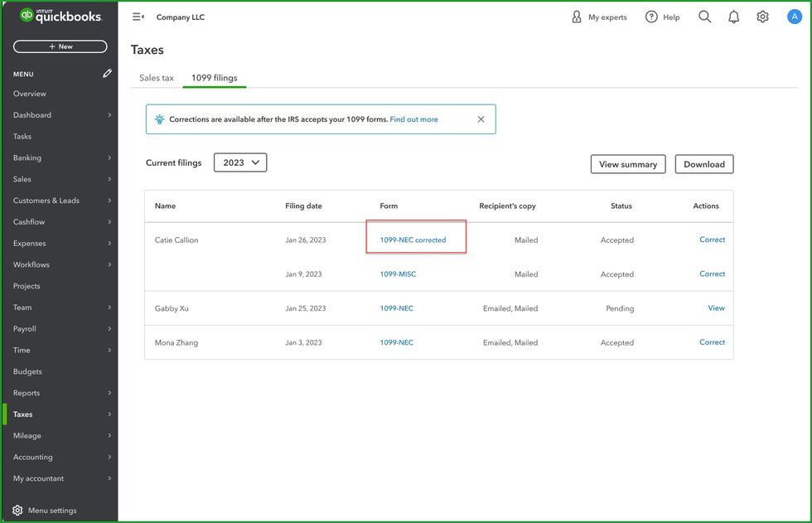Open the user avatar account menu
The image size is (812, 523).
pyautogui.click(x=794, y=17)
